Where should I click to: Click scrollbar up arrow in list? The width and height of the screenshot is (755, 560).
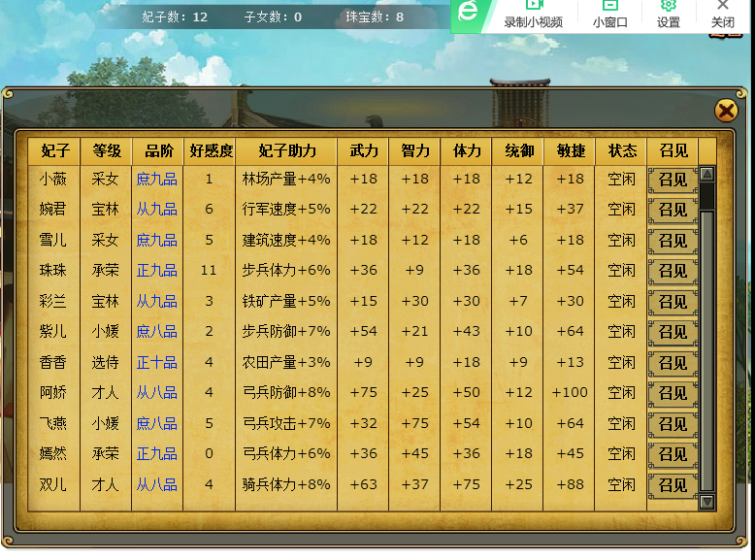(706, 174)
